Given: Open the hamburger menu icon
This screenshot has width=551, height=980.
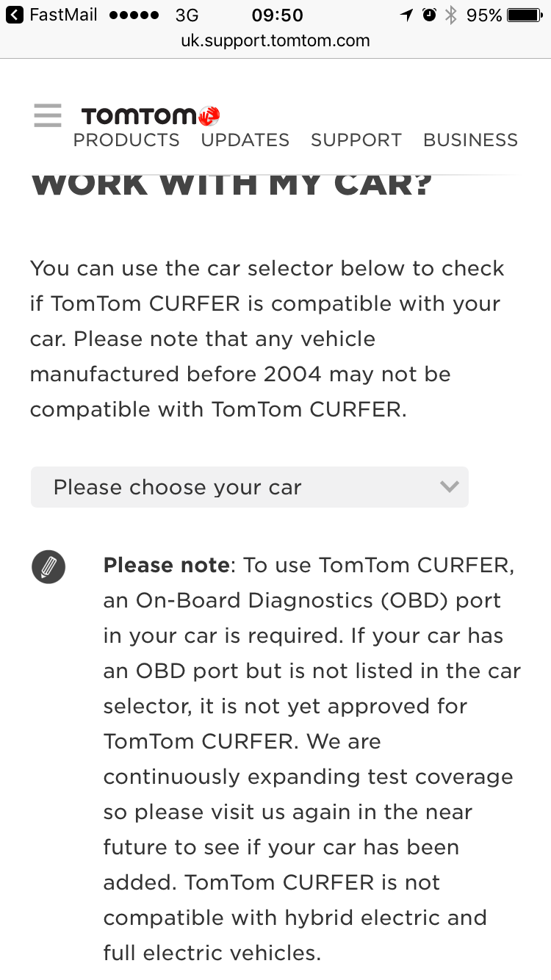Looking at the screenshot, I should click(48, 116).
